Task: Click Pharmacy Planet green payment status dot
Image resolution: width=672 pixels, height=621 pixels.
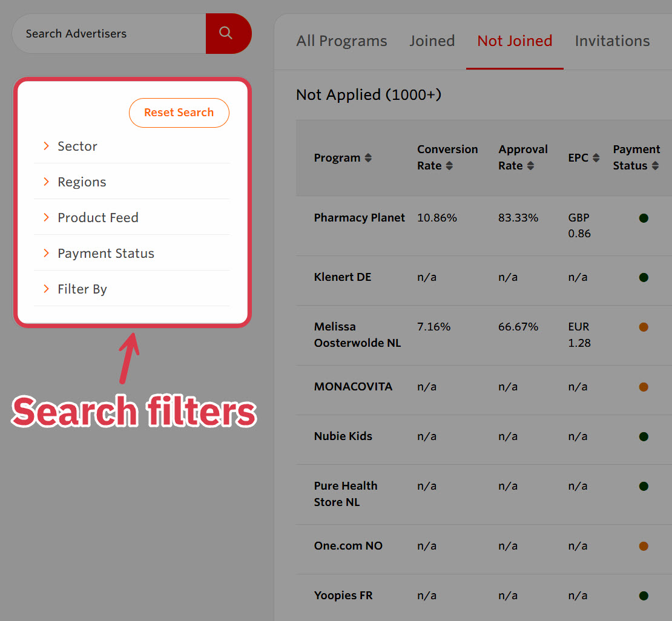Action: coord(644,218)
